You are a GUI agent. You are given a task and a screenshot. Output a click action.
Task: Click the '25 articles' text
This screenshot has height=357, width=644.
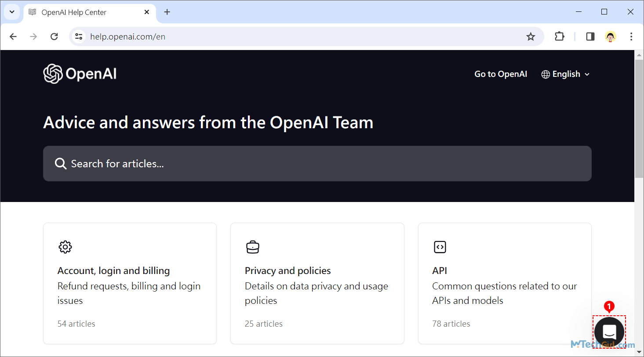(264, 324)
